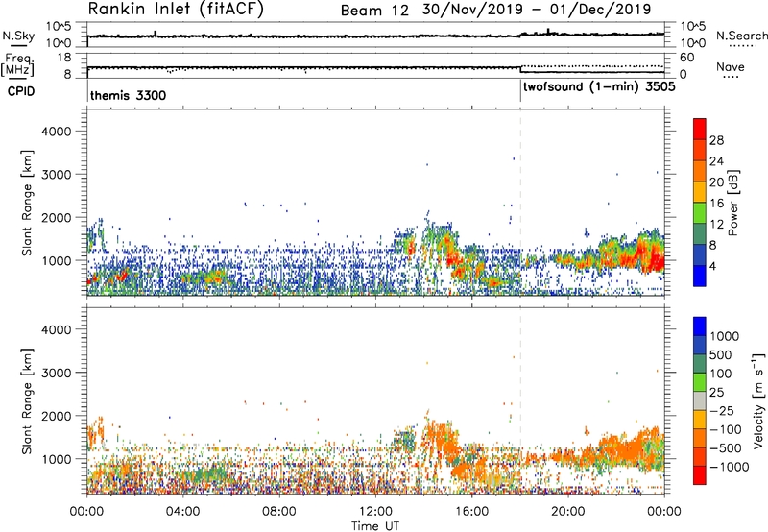Click the '04:00' time axis tick label

(x=182, y=512)
